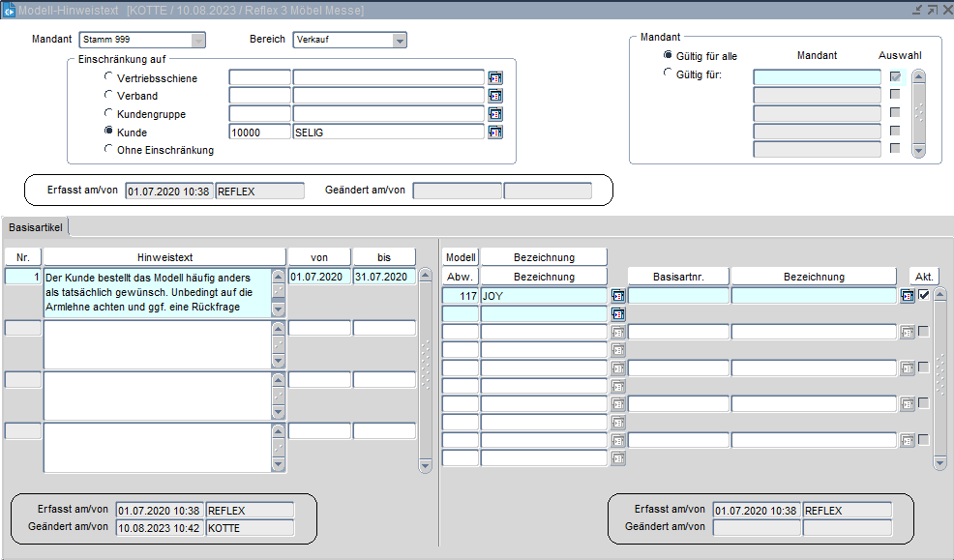This screenshot has height=560, width=954.
Task: Open the Bereich dropdown showing Verkauf
Action: [400, 41]
